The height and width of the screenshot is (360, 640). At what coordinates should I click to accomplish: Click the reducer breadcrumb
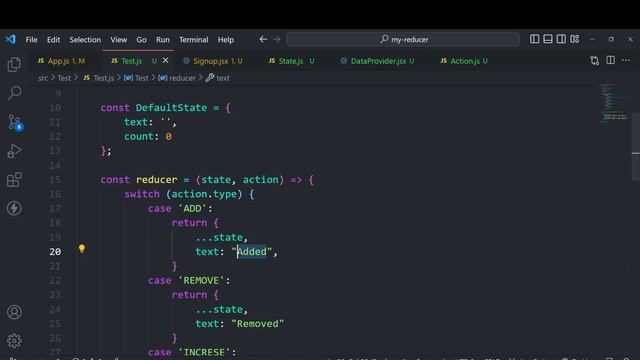click(177, 78)
